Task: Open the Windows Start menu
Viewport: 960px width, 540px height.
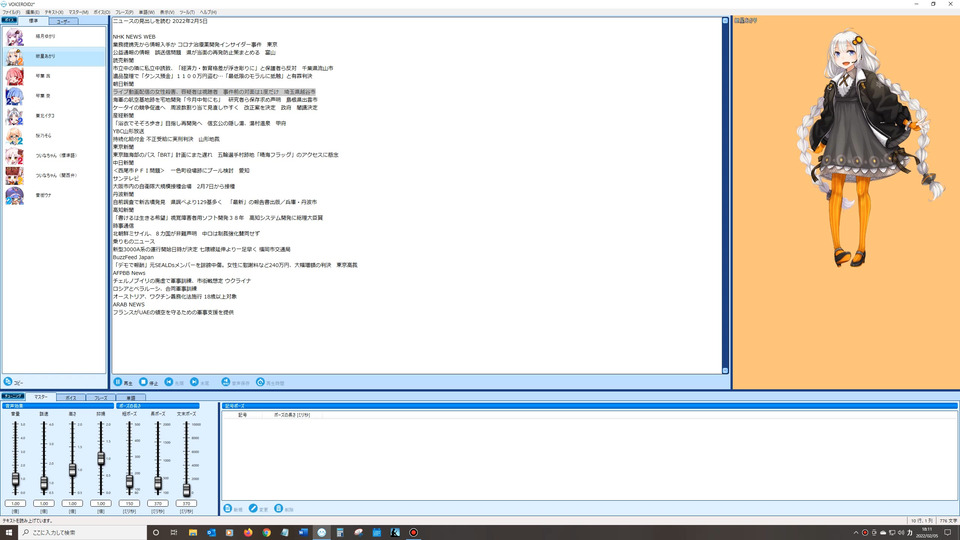Action: click(9, 532)
